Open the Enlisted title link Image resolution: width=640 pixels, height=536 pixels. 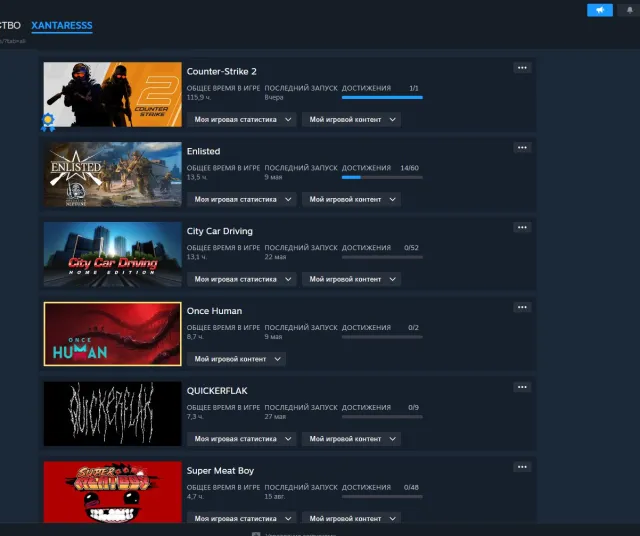tap(203, 151)
